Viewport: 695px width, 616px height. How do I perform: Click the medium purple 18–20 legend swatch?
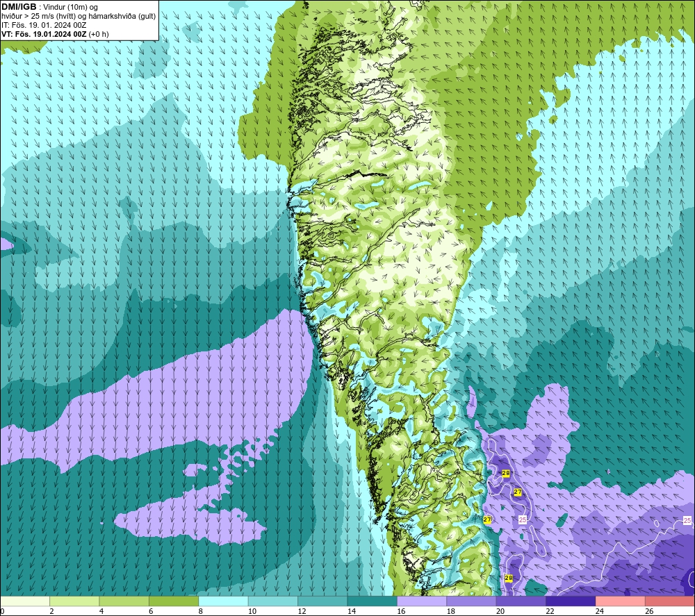click(472, 601)
